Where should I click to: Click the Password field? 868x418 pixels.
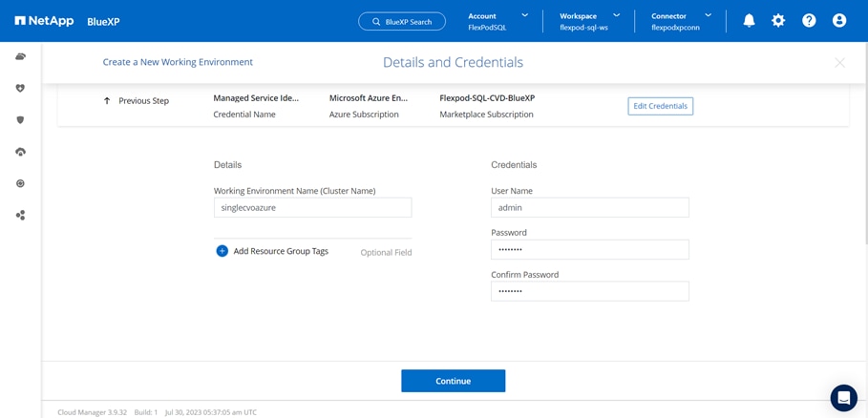pos(590,249)
